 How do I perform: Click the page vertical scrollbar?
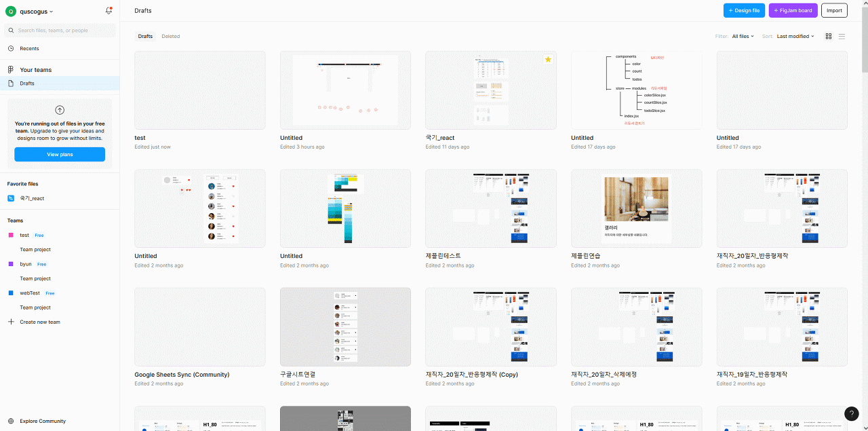tap(865, 41)
